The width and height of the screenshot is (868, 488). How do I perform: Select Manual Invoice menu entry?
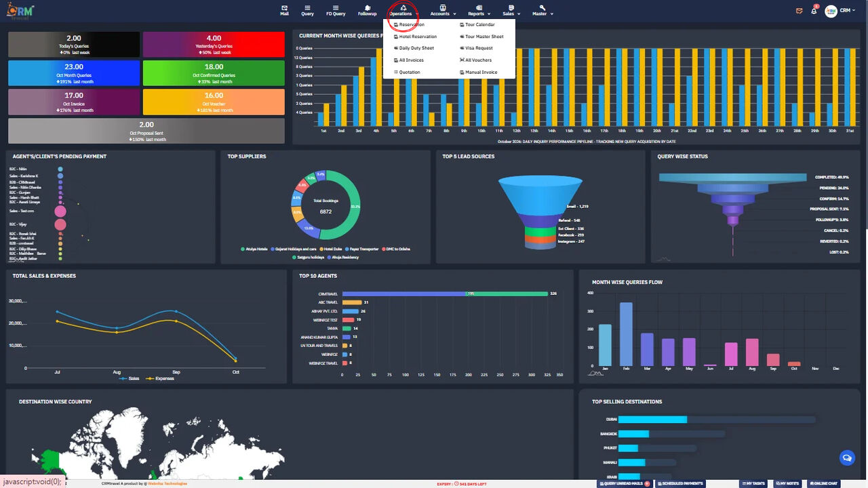point(478,73)
